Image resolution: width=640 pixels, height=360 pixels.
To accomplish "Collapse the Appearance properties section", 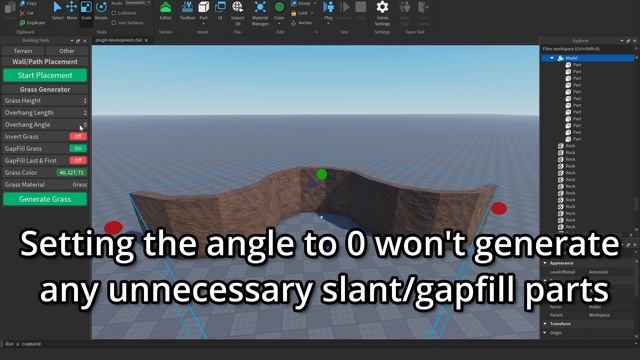I will pos(545,263).
